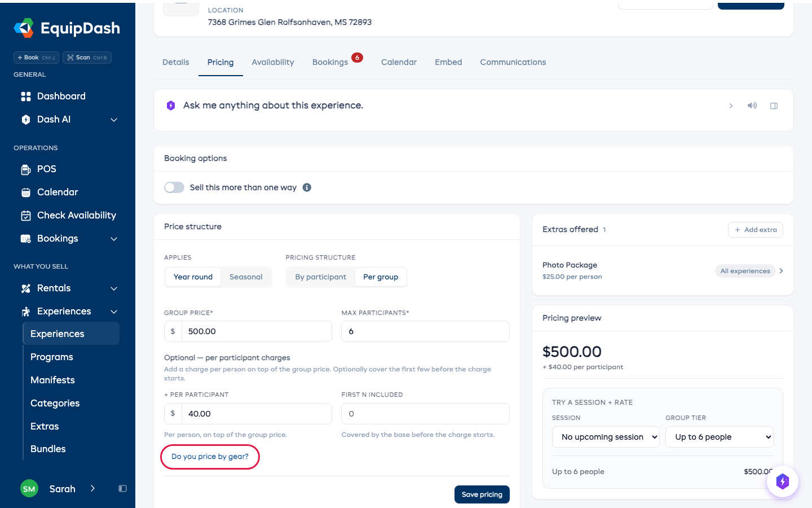Click the info icon beside Sell this more
This screenshot has width=812, height=508.
307,187
